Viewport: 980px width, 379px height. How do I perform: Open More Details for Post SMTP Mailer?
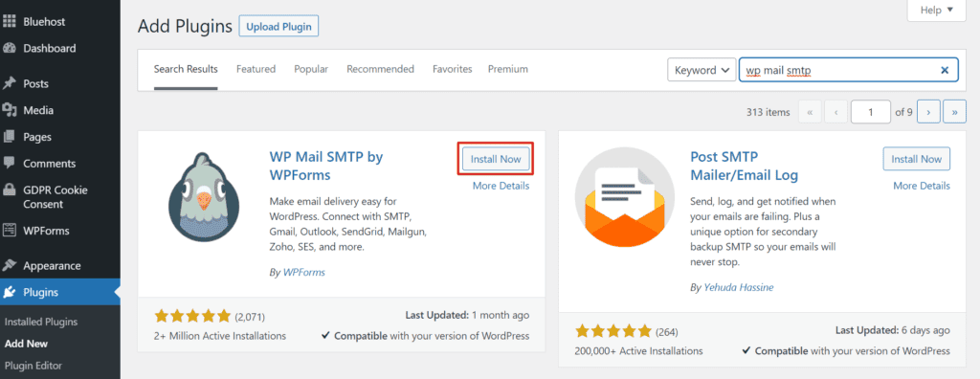coord(922,186)
